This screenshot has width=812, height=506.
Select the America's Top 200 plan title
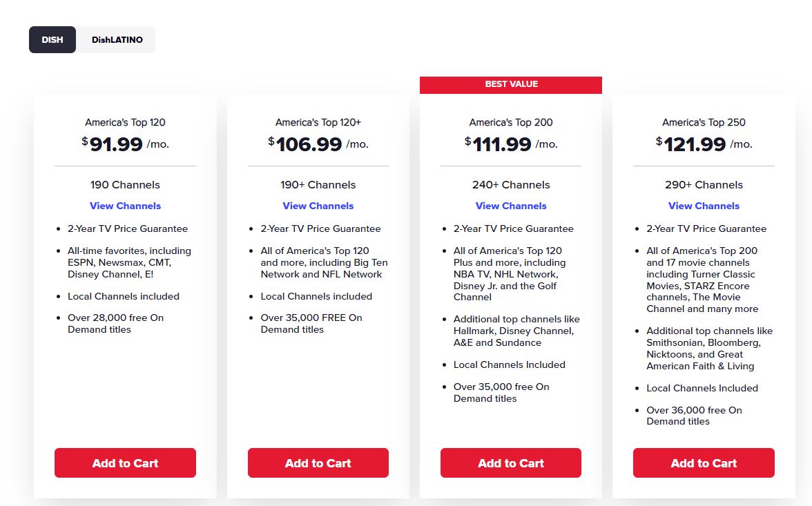point(511,122)
